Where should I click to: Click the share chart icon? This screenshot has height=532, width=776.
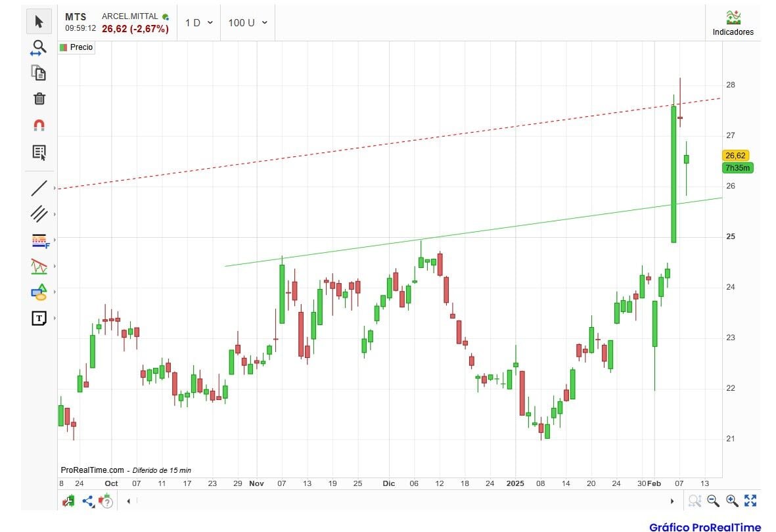(x=88, y=501)
